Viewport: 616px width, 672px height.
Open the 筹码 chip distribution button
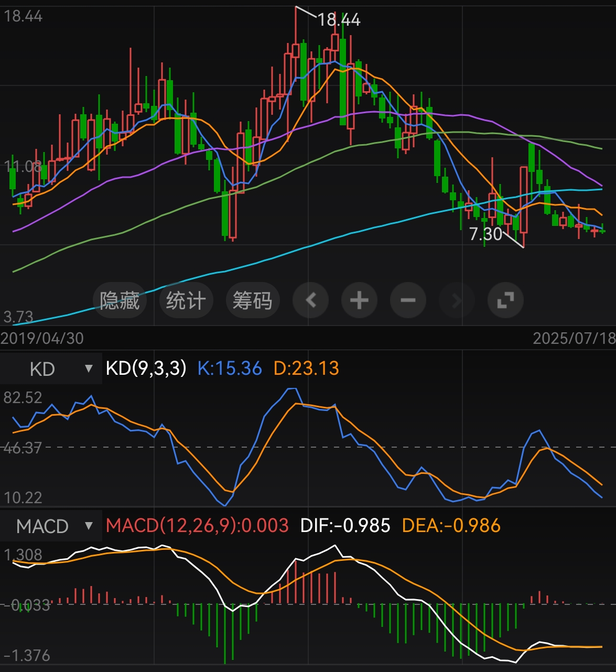click(252, 301)
